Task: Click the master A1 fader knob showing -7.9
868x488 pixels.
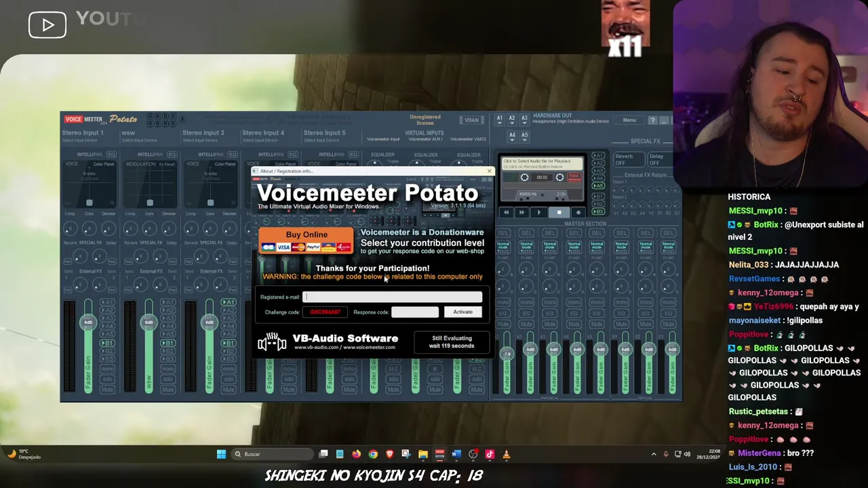Action: pos(506,354)
